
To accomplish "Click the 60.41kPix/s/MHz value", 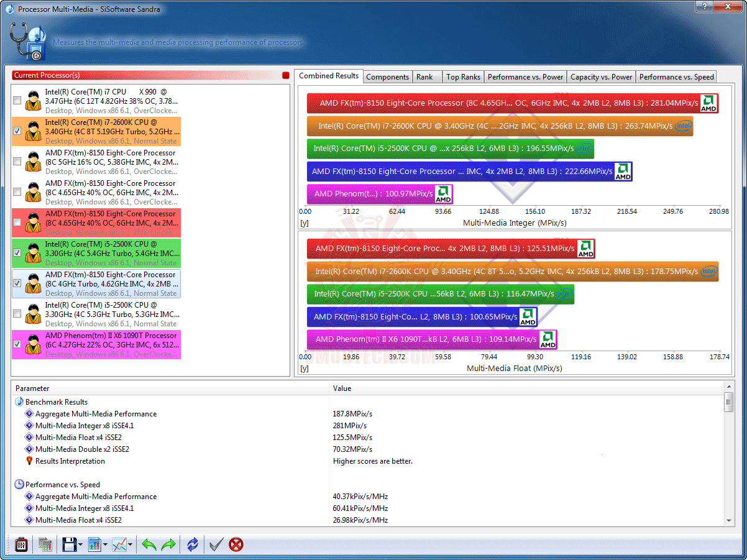I will (x=360, y=508).
